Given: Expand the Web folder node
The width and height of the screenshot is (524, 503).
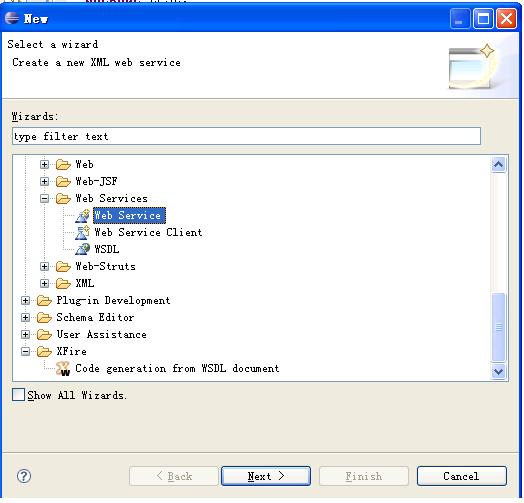Looking at the screenshot, I should [44, 164].
